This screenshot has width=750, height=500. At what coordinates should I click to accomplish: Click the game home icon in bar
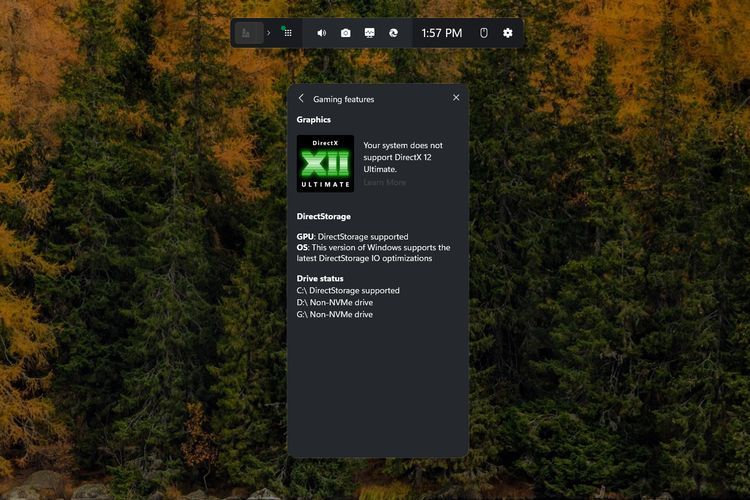(x=248, y=33)
